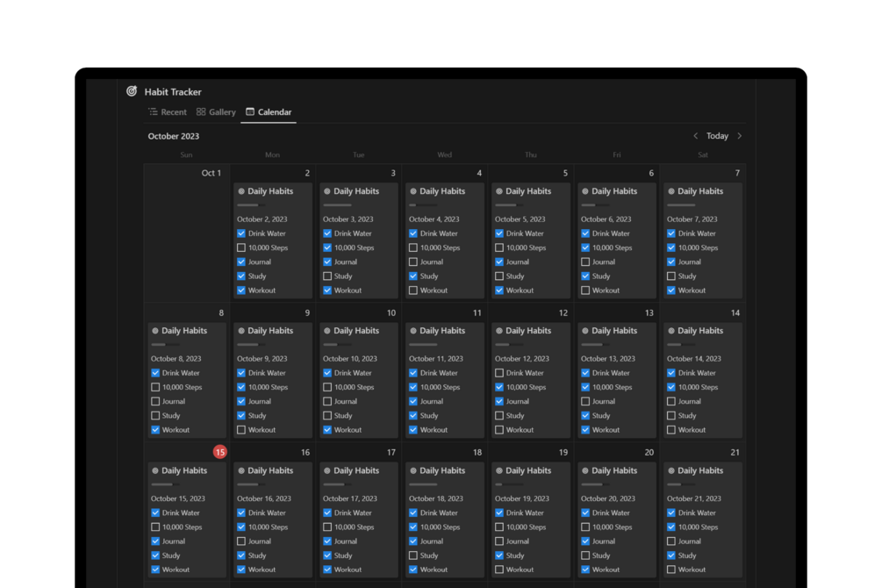Check Journal on October 16 card

241,541
